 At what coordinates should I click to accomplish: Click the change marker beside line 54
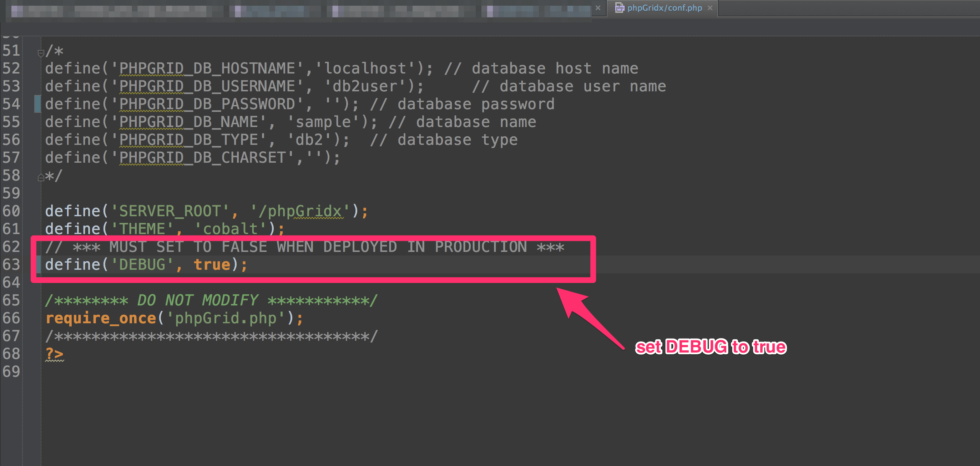[37, 104]
